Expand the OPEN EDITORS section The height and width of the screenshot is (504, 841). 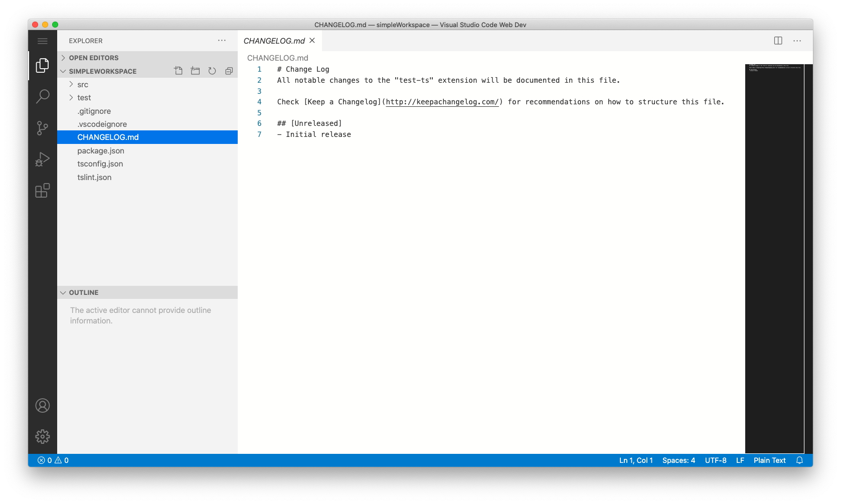coord(147,58)
